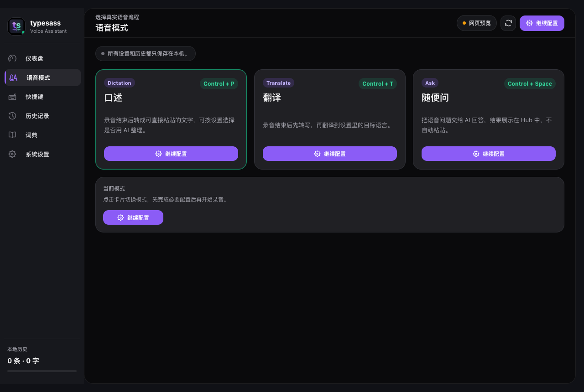Click the history clock icon next to 历史记录

12,116
